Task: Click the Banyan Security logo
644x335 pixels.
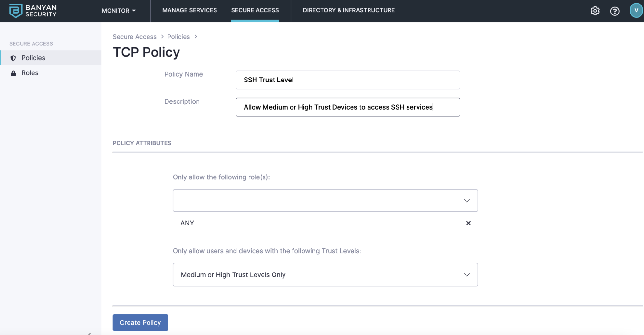Action: click(33, 11)
